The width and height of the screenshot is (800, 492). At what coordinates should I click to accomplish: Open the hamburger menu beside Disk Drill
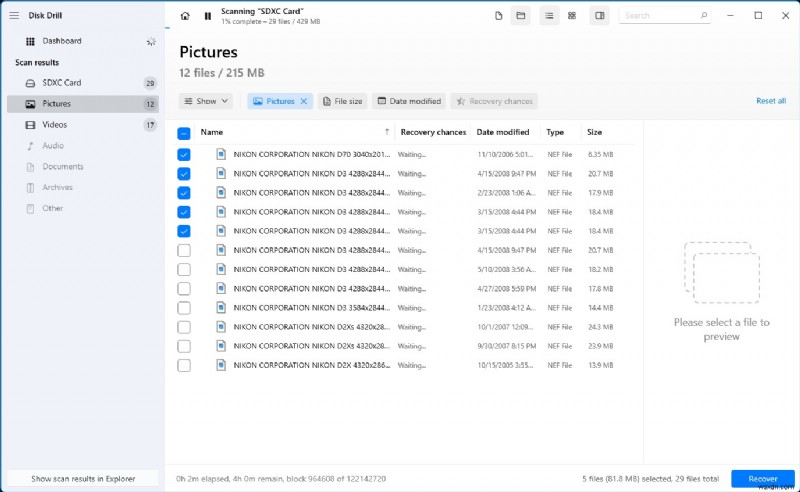click(x=14, y=15)
